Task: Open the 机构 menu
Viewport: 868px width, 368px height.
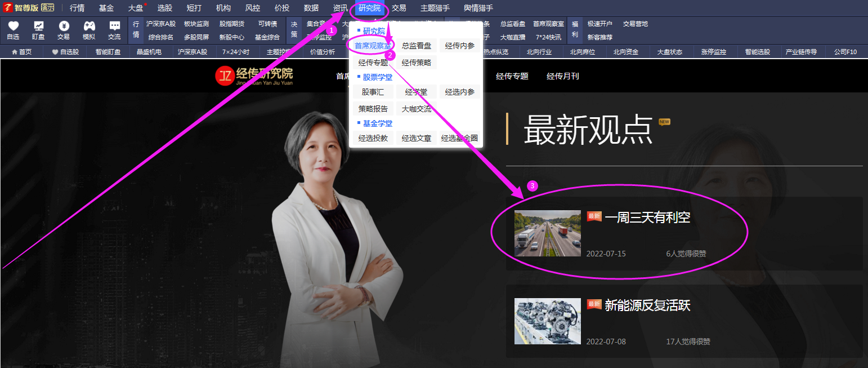Action: [223, 8]
